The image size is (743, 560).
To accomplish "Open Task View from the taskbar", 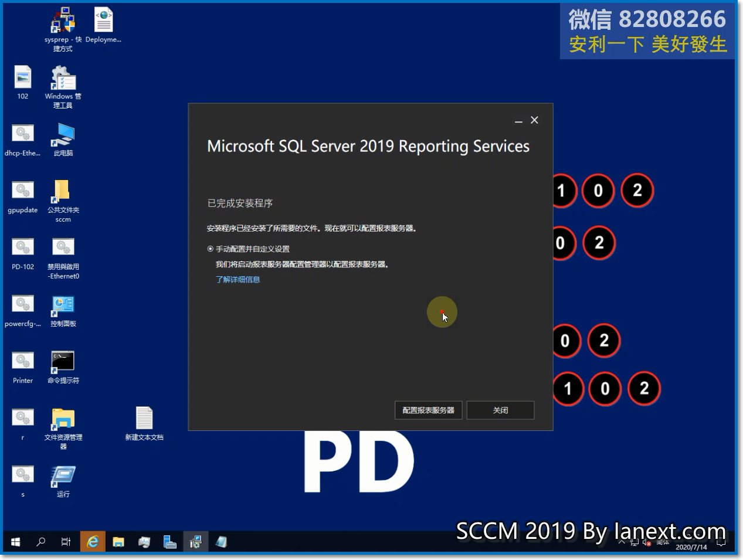I will click(66, 542).
